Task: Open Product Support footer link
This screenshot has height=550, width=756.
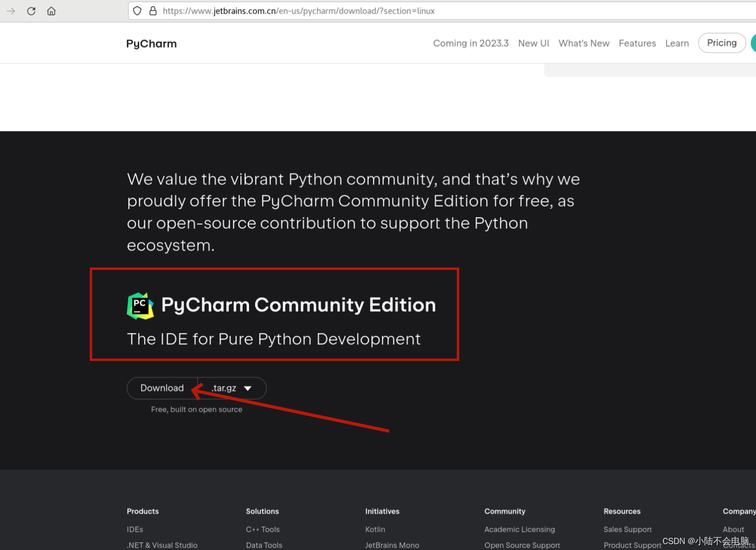Action: [x=632, y=545]
